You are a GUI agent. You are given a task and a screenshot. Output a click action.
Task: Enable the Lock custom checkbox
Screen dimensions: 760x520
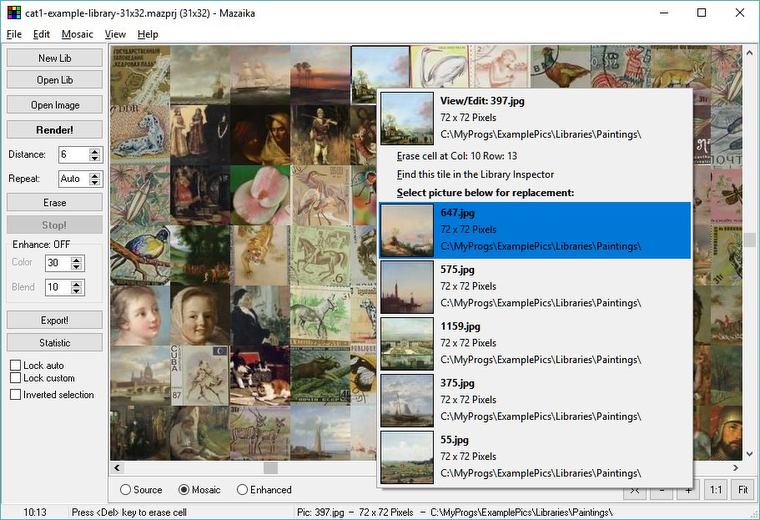point(16,378)
